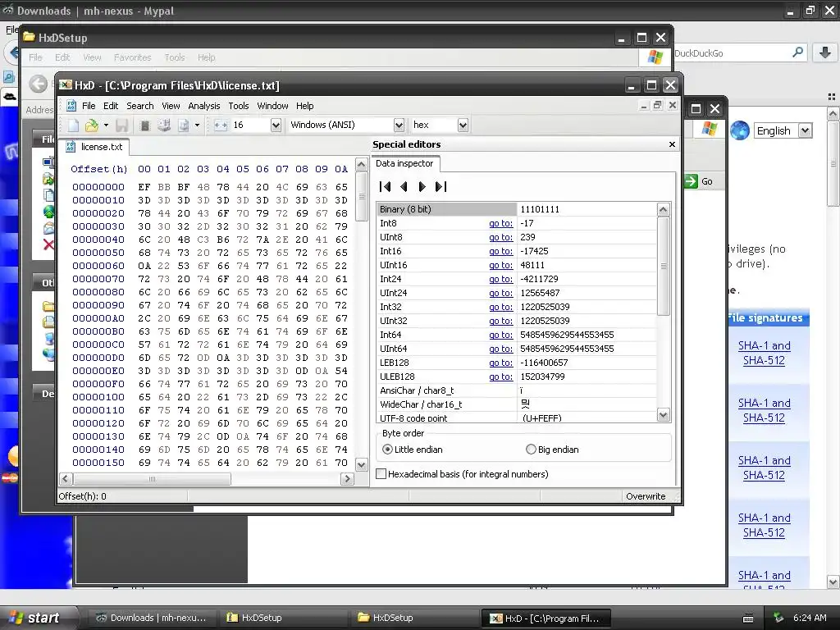Click the bytes-per-row width icon
Image resolution: width=840 pixels, height=630 pixels.
[221, 126]
